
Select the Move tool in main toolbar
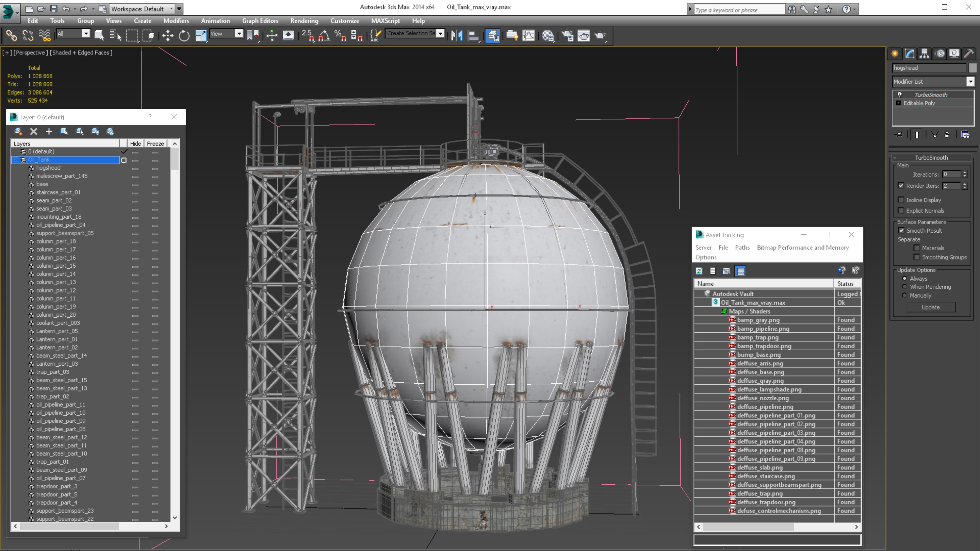tap(167, 36)
